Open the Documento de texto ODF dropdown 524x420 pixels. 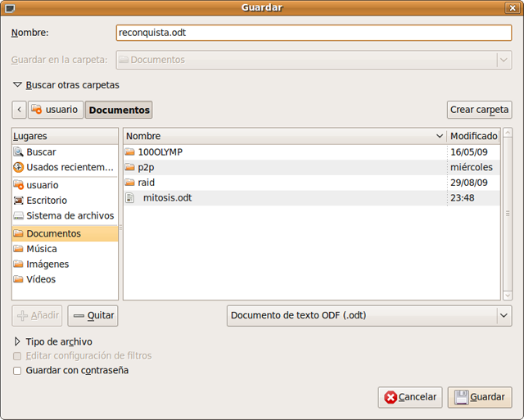tap(368, 315)
